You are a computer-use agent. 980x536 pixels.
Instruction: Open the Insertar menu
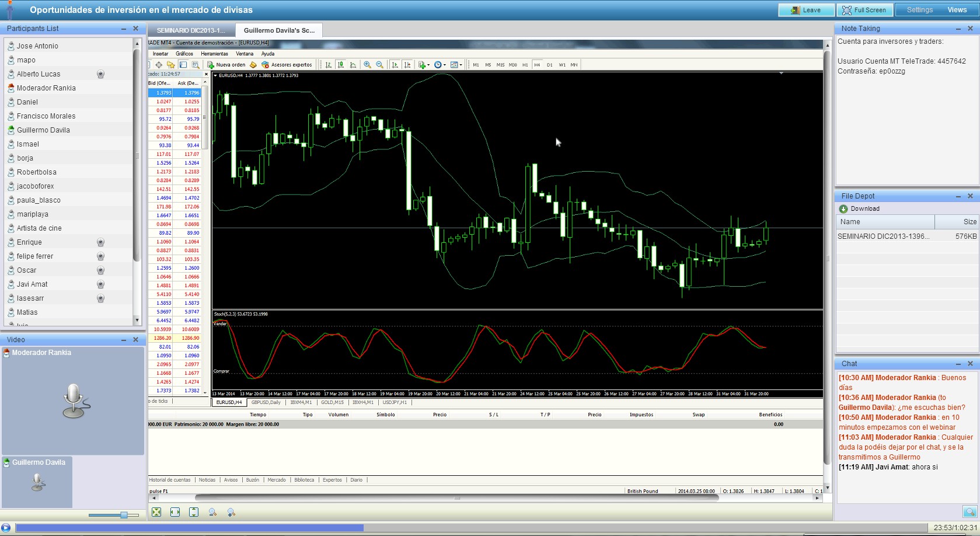[160, 54]
